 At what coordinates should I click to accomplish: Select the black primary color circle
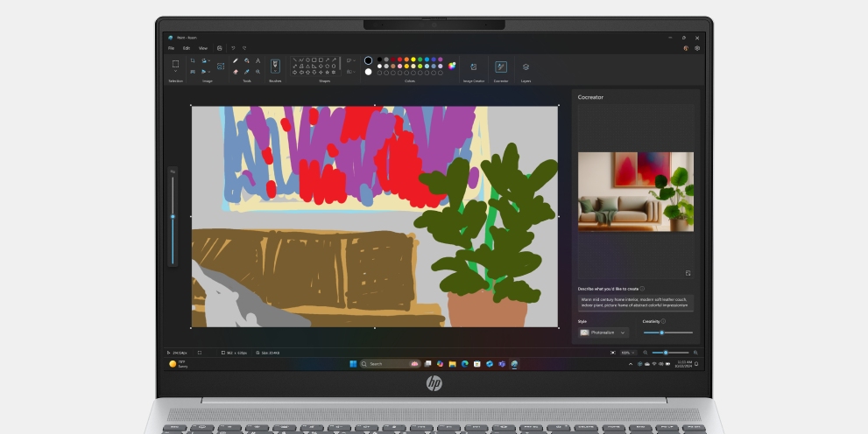pos(368,60)
